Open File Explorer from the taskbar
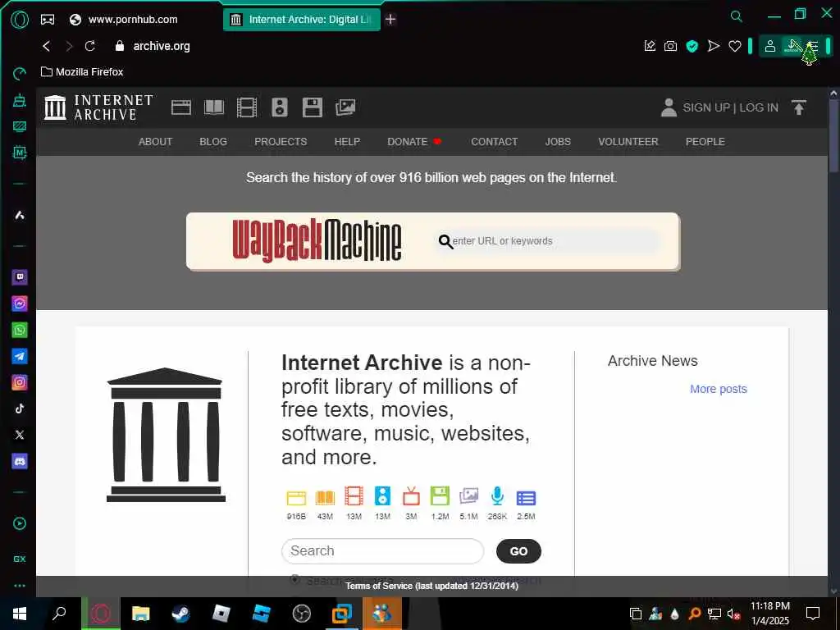The image size is (840, 630). (140, 614)
